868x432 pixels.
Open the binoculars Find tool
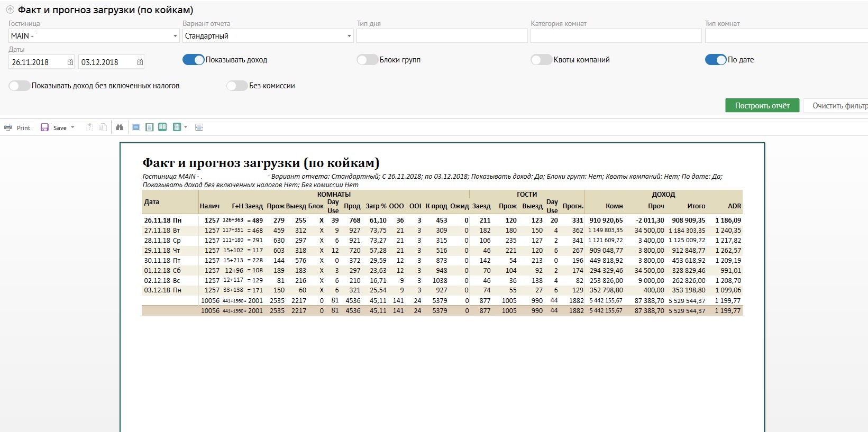pos(120,127)
